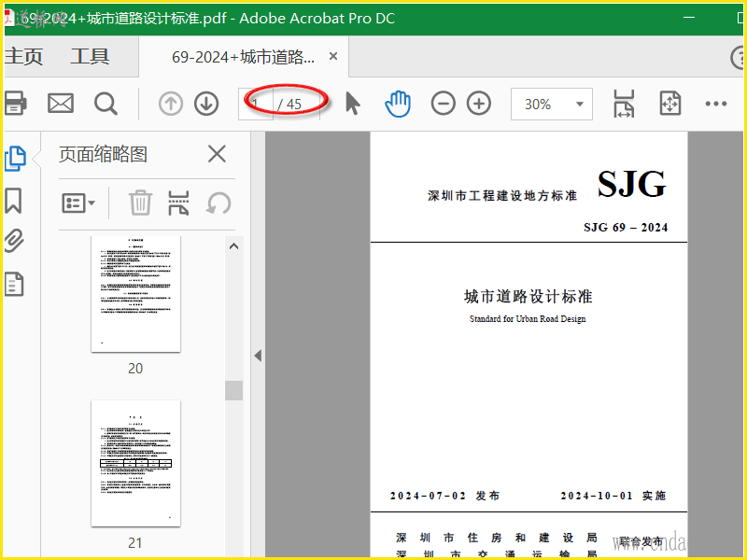Click the 2024-10-01 实施 date text
747x560 pixels.
tap(613, 496)
